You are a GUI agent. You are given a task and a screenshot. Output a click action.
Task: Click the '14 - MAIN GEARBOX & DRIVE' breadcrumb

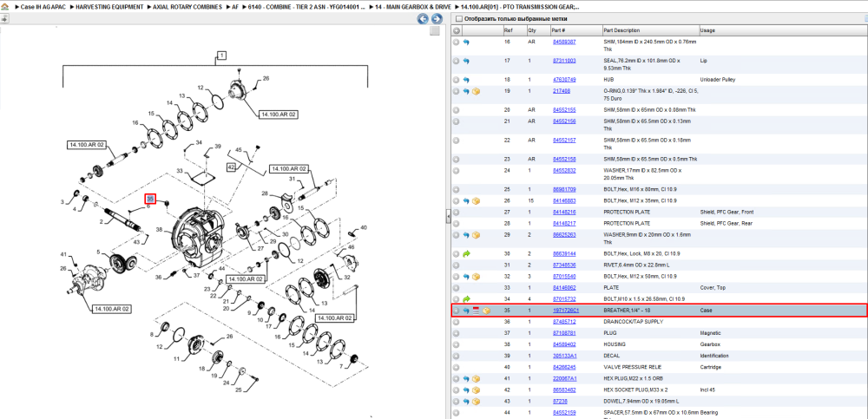point(411,7)
